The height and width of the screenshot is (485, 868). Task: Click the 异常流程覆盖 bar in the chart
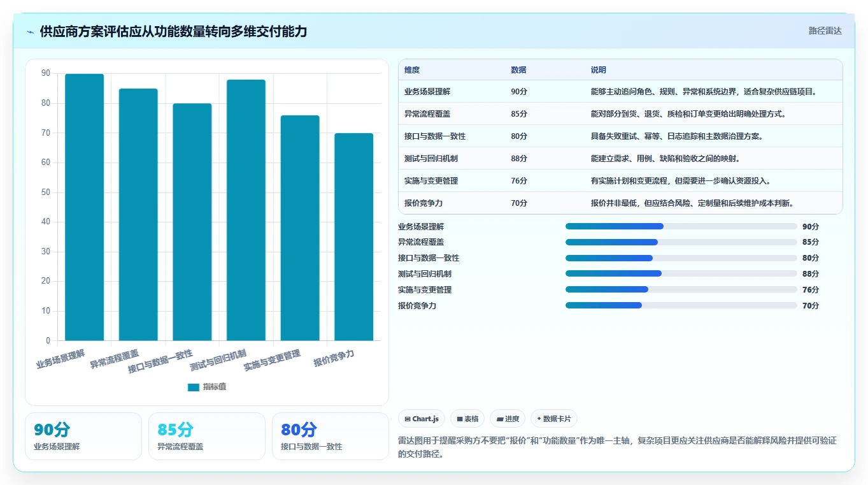pyautogui.click(x=138, y=215)
